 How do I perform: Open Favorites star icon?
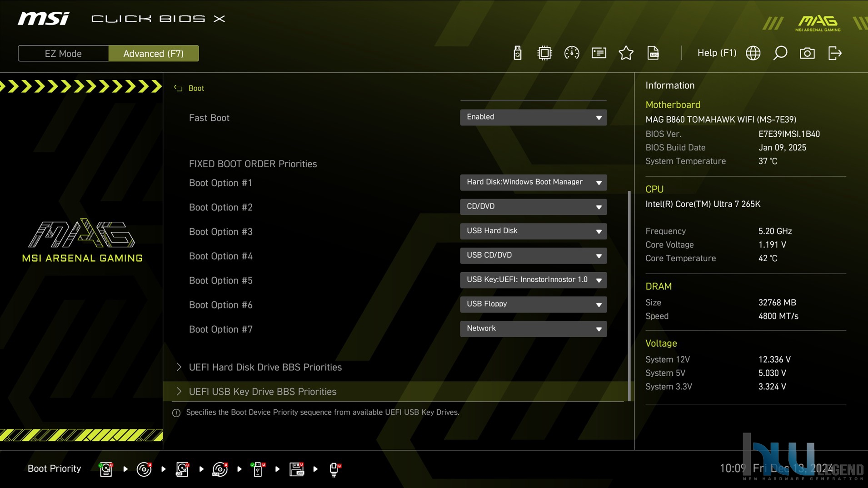point(626,53)
